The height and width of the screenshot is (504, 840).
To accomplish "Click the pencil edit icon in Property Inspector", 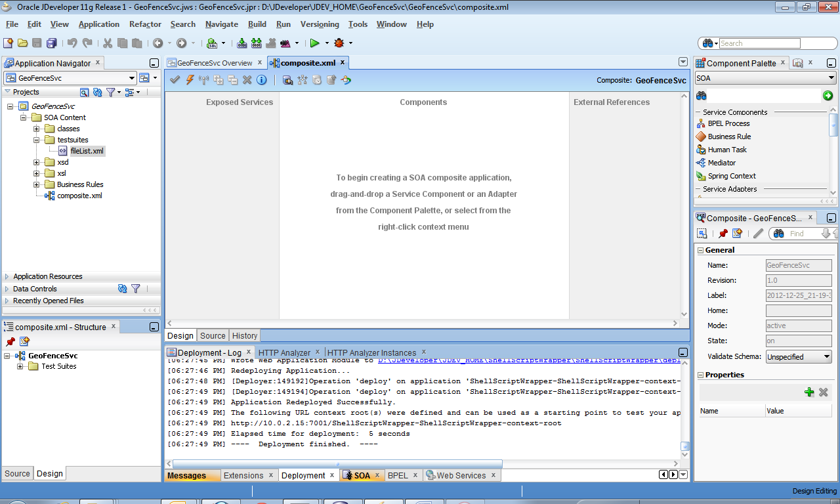I will (x=758, y=233).
